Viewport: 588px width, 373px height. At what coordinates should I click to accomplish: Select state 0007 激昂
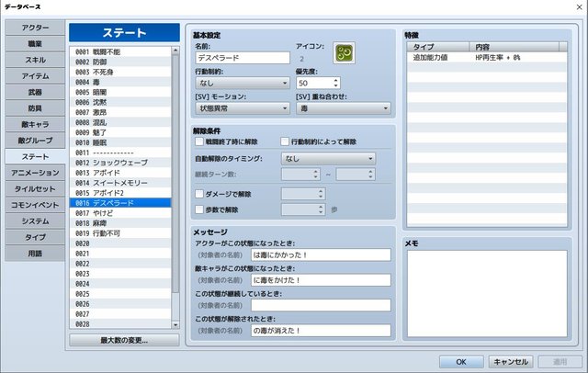[x=120, y=112]
